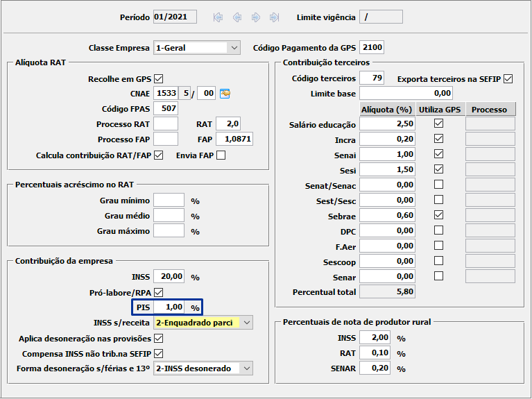Click the Código FPAS field
Screen dimensions: 532x399
[166, 108]
